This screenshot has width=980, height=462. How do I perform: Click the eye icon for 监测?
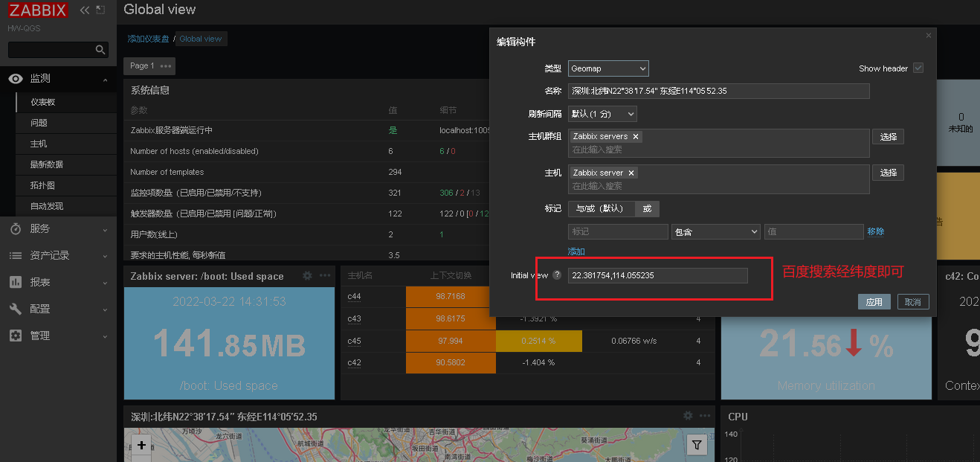[16, 79]
